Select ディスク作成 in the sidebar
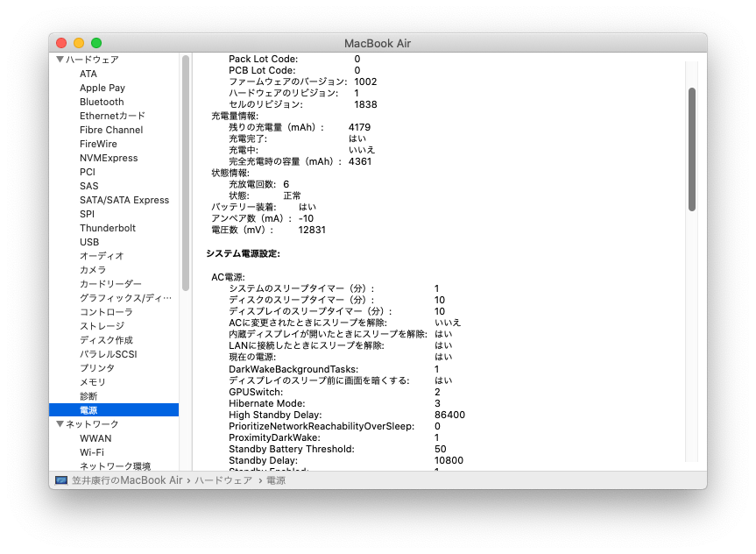 point(106,340)
